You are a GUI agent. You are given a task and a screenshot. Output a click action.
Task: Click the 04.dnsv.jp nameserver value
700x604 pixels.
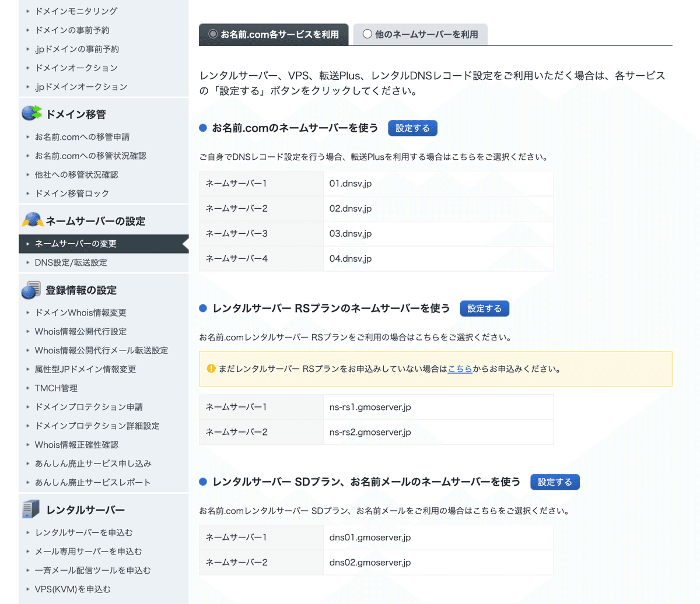coord(351,259)
